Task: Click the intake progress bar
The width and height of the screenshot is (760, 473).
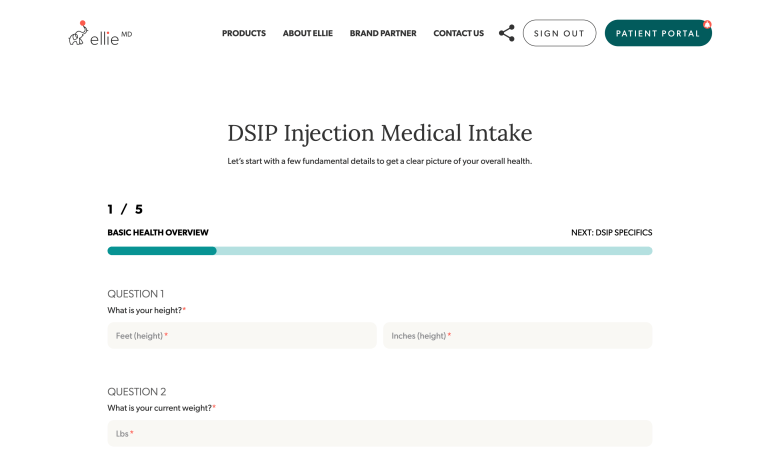Action: coord(380,251)
